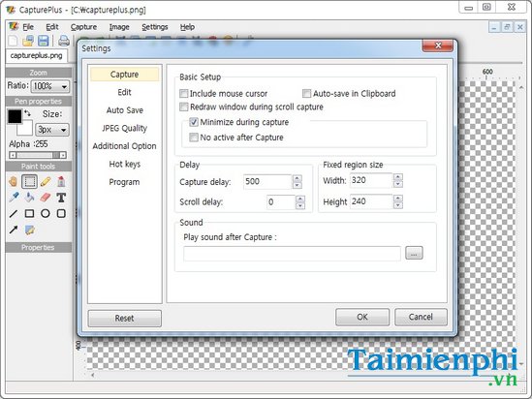Close the Settings dialog
This screenshot has height=399, width=532.
click(x=438, y=46)
